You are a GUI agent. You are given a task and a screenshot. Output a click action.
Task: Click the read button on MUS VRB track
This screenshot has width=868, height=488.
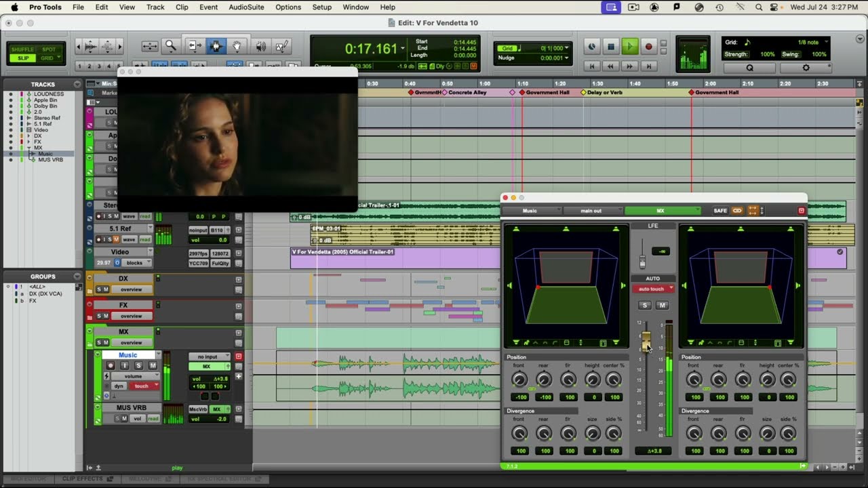click(x=153, y=418)
